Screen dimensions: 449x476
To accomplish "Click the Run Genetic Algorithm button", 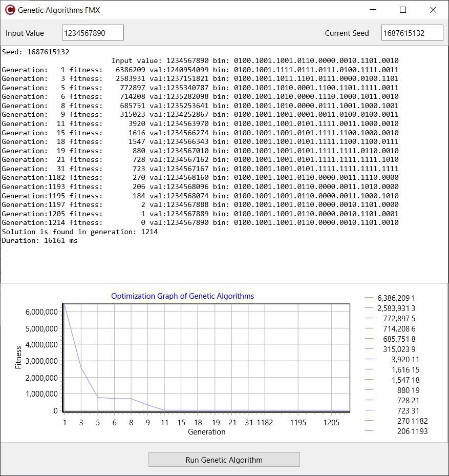I will tap(224, 460).
